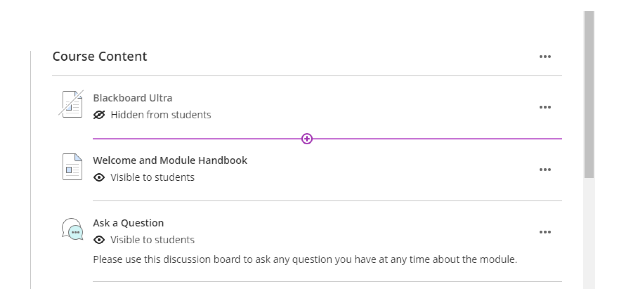This screenshot has width=644, height=299.
Task: Click 'Hidden from students' visibility label
Action: (x=161, y=115)
